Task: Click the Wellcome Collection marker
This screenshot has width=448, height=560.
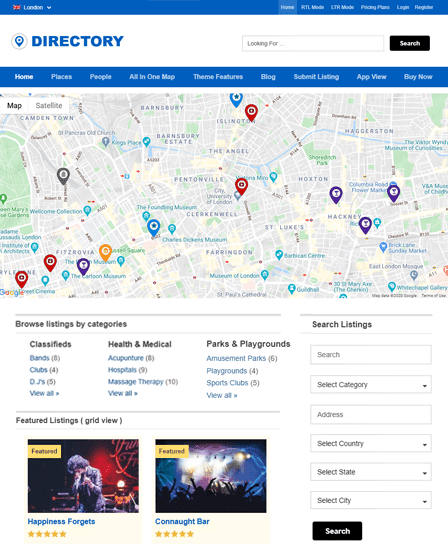Action: click(87, 210)
